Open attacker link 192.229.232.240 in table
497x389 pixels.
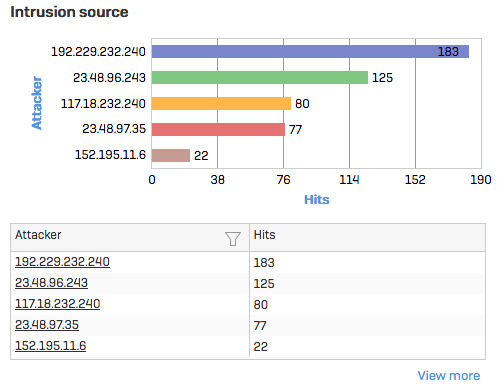(x=62, y=262)
